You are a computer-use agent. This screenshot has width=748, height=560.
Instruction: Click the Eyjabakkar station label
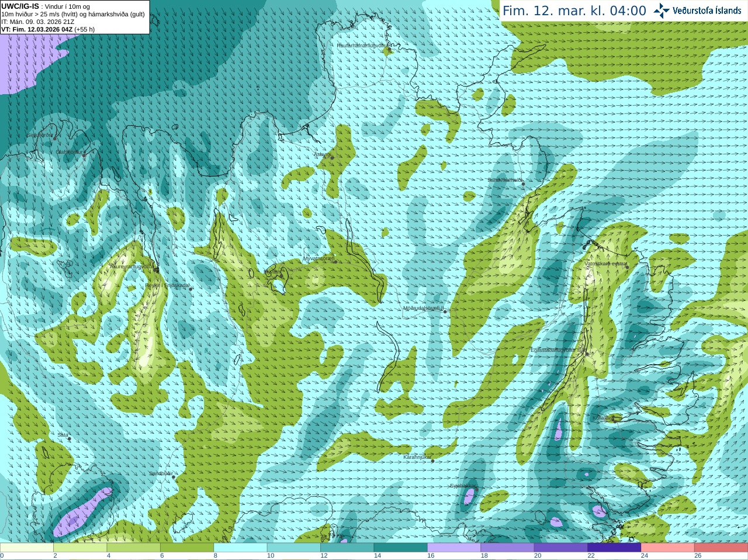(x=463, y=486)
